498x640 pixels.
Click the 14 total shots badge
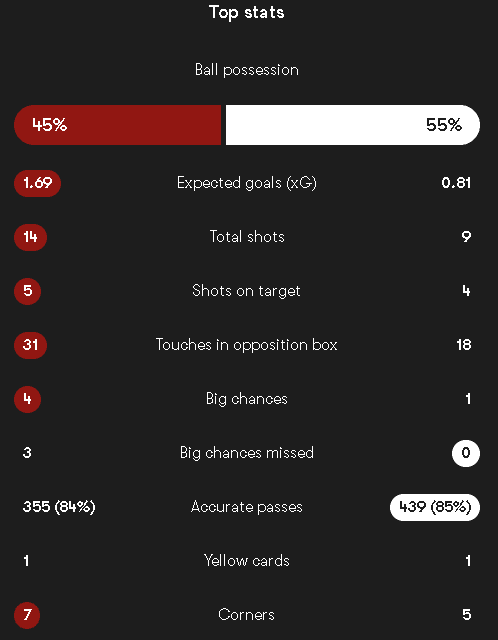[x=31, y=237]
